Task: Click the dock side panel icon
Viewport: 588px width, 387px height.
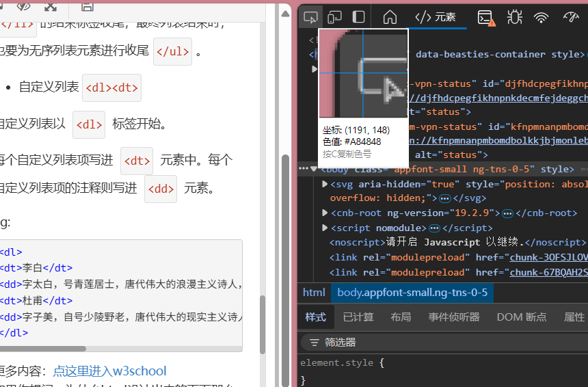Action: click(358, 17)
